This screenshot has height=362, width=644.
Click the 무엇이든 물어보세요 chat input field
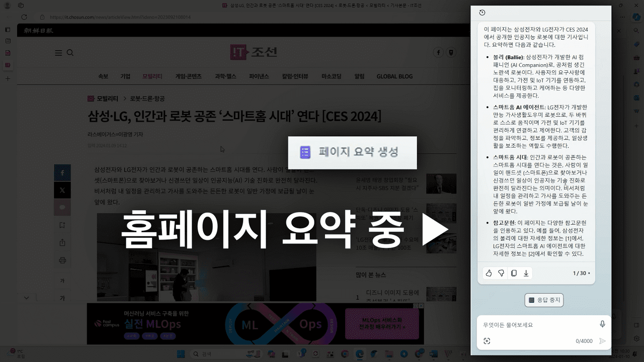pyautogui.click(x=533, y=324)
